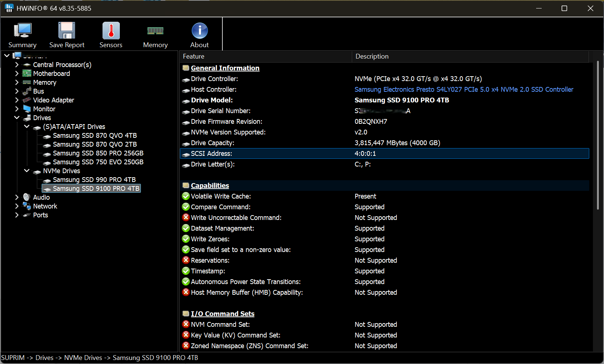Open the Sensors thermometer icon
Screen dimensions: 604x364
pyautogui.click(x=111, y=31)
